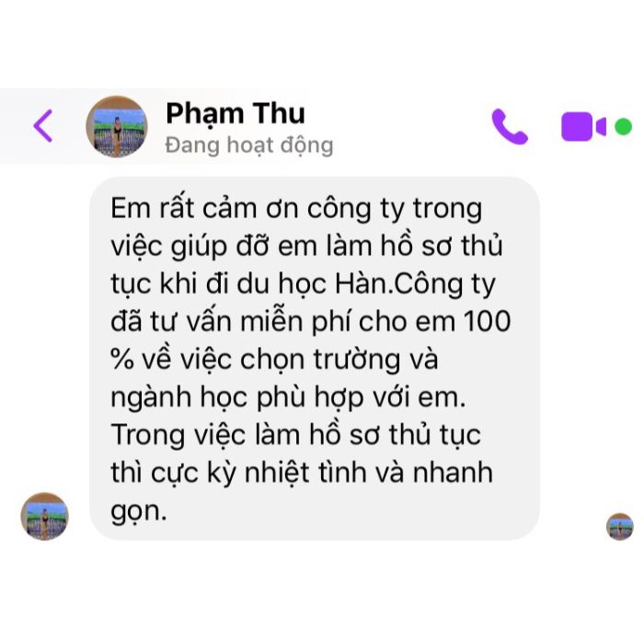Viewport: 644px width, 644px height.
Task: Open the contact name Phạm Thu
Action: 236,114
